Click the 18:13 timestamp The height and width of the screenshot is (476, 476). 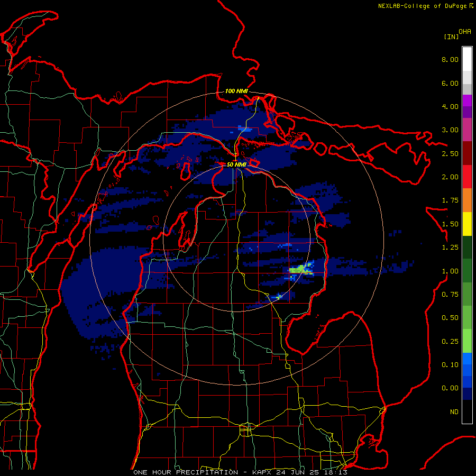pos(336,472)
